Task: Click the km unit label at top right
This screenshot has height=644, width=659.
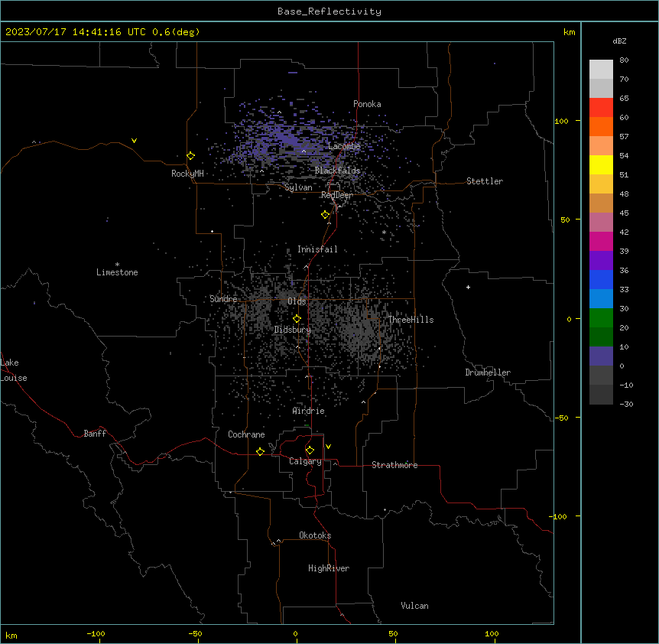Action: click(570, 32)
